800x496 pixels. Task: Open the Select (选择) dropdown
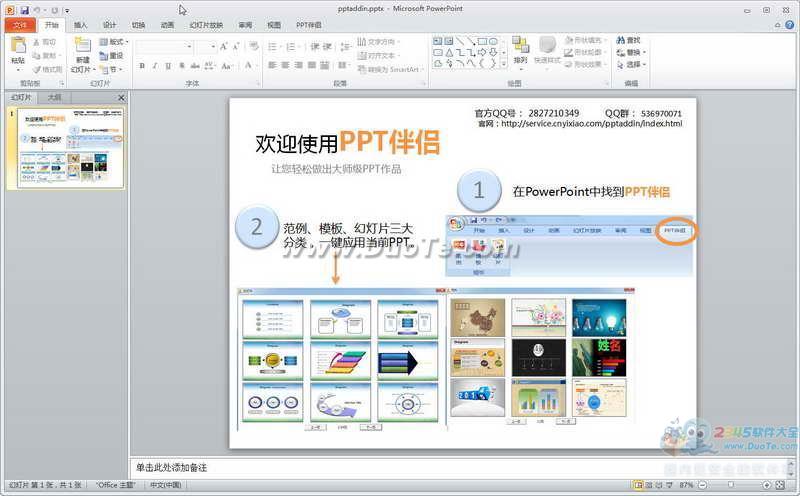click(x=631, y=65)
